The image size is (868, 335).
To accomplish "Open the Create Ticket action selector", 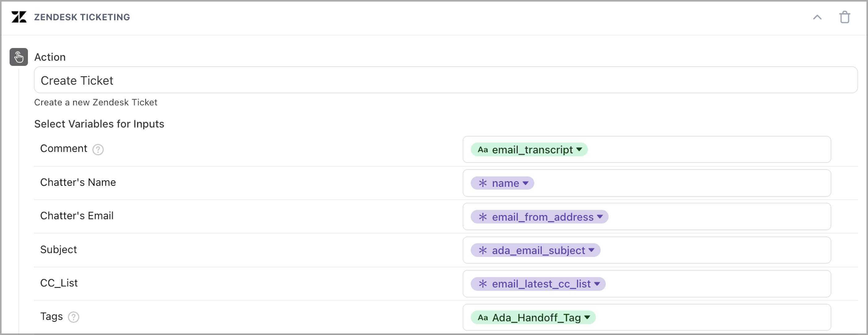I will tap(445, 80).
